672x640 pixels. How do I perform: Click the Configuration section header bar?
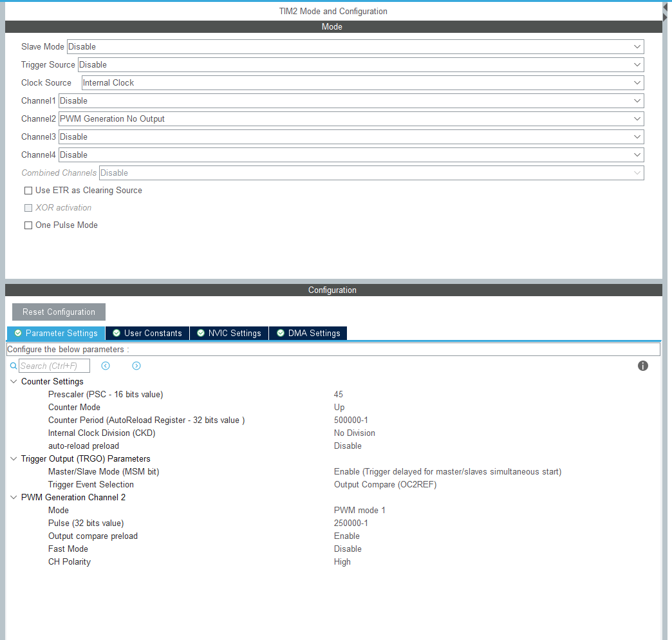tap(333, 290)
